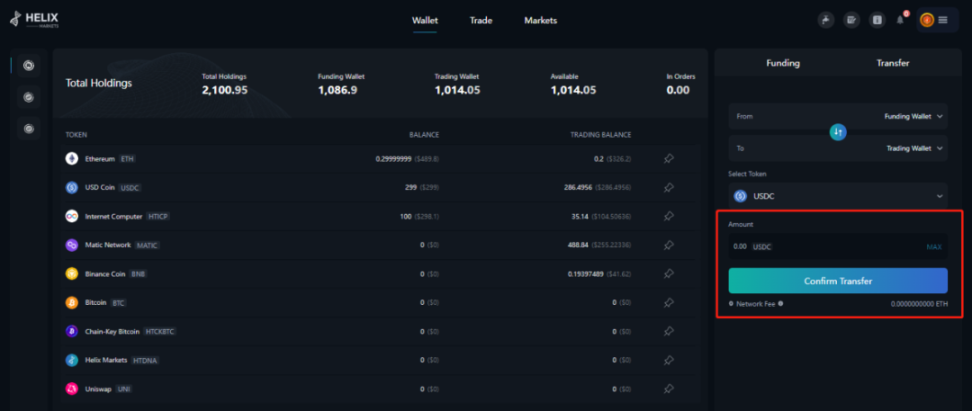The width and height of the screenshot is (972, 411).
Task: Select the Helix Markets HTDNA row name
Action: 122,360
